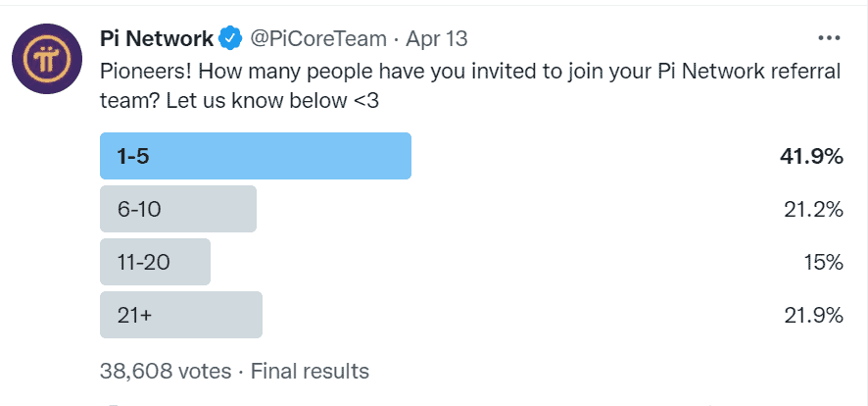Click the 21.9% result percentage
Screen dimensions: 868x406
813,315
